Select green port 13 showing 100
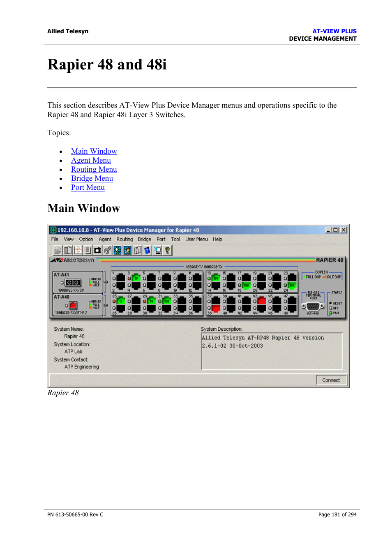392x555 pixels. 216,278
